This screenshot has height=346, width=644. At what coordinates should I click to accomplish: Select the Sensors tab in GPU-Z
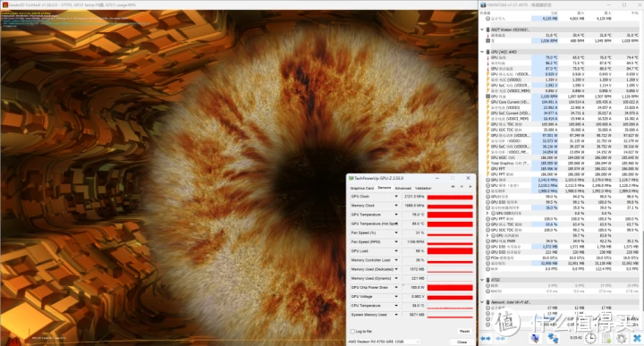(384, 188)
